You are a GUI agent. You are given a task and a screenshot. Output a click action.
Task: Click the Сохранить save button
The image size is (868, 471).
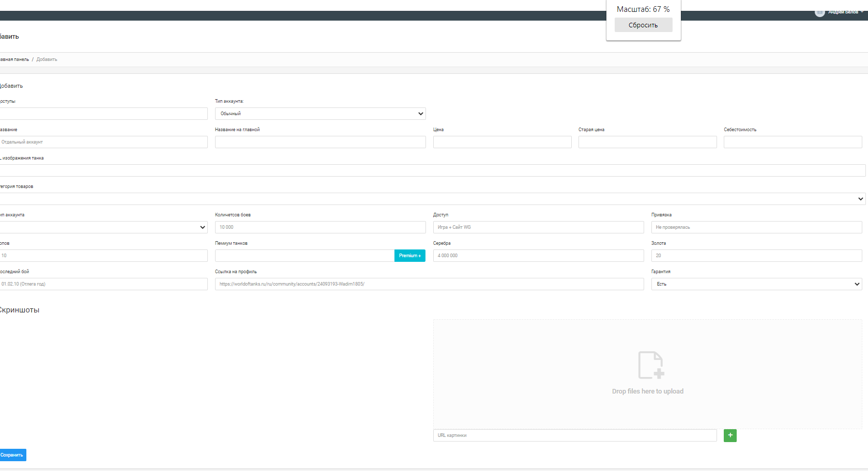(x=12, y=455)
